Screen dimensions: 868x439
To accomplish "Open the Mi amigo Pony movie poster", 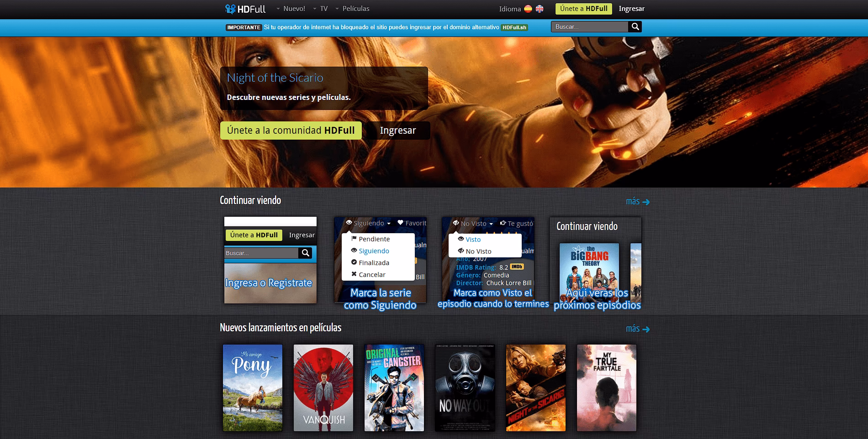I will [x=253, y=388].
